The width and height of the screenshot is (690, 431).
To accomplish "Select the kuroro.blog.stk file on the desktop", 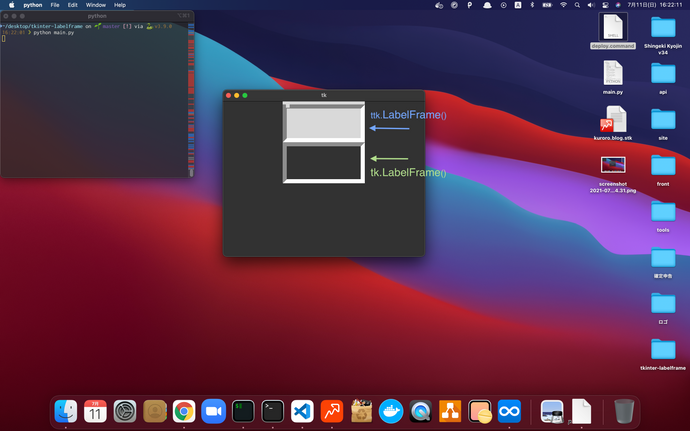I will (613, 123).
